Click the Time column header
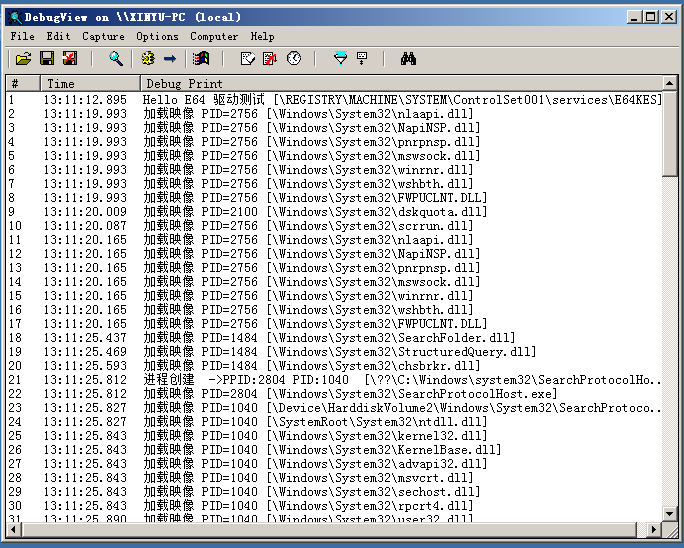 90,83
